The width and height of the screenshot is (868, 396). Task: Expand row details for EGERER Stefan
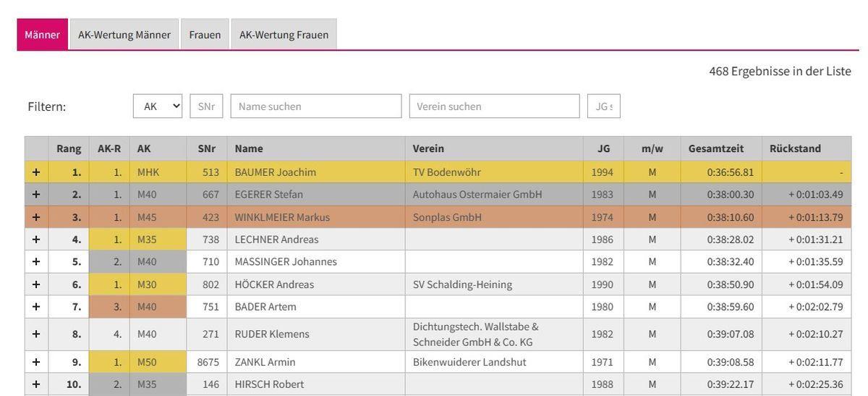[x=36, y=195]
